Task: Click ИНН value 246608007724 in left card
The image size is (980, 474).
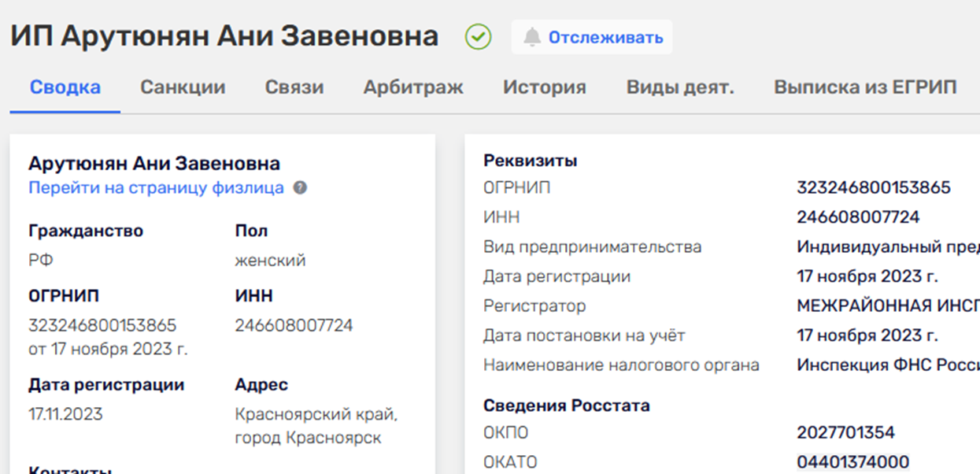Action: (294, 325)
